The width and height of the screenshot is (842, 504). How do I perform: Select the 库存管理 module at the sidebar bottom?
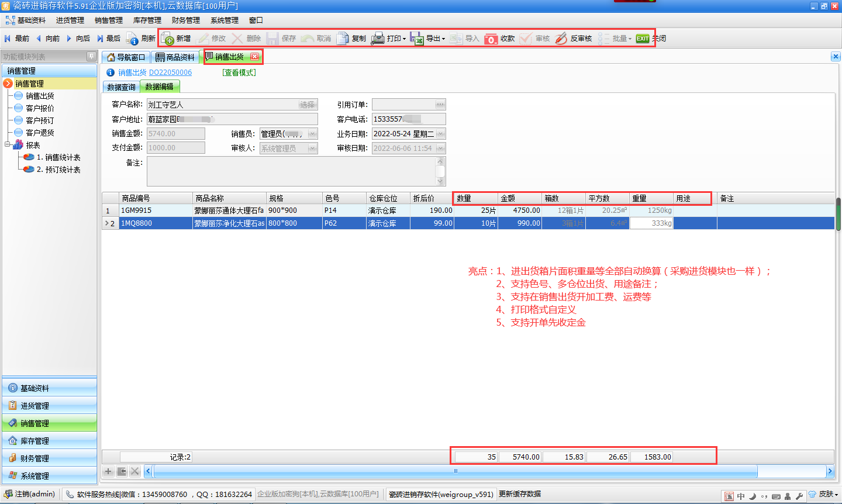tap(50, 440)
